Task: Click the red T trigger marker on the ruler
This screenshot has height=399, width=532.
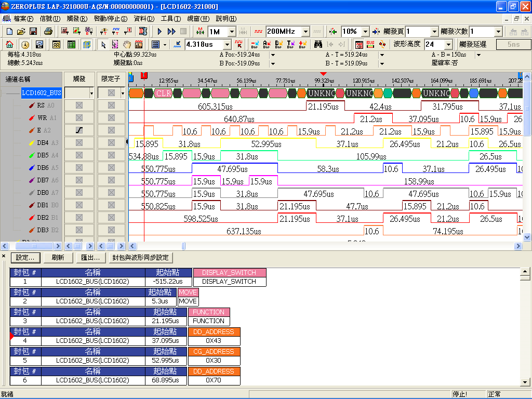Action: pyautogui.click(x=144, y=75)
